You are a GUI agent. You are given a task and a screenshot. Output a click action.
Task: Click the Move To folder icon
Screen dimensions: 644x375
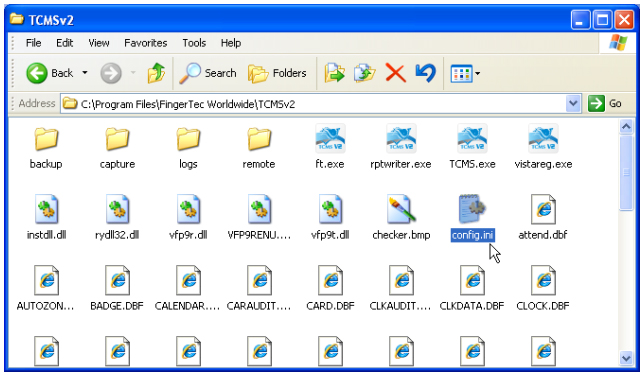coord(334,74)
